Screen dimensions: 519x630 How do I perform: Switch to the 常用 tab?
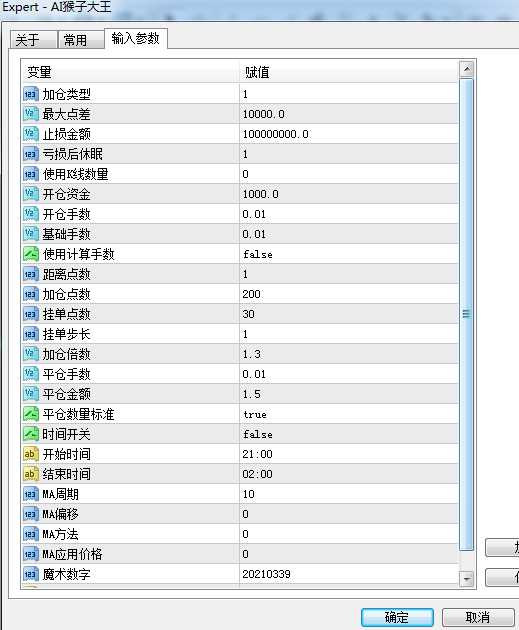[x=80, y=40]
